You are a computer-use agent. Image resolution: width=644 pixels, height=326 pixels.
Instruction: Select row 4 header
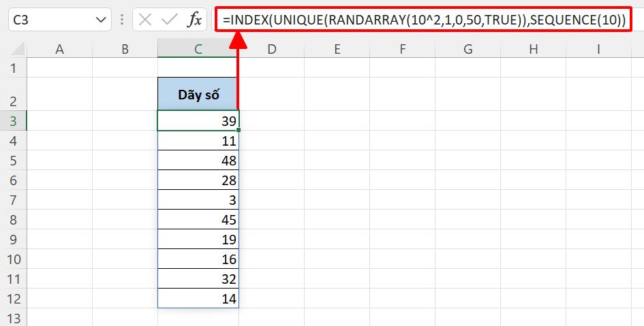[x=14, y=141]
